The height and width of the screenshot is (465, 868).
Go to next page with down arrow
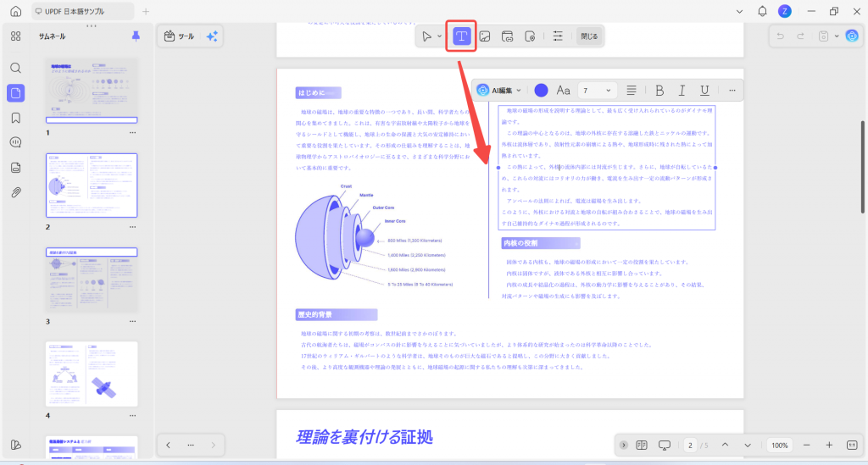(x=748, y=445)
